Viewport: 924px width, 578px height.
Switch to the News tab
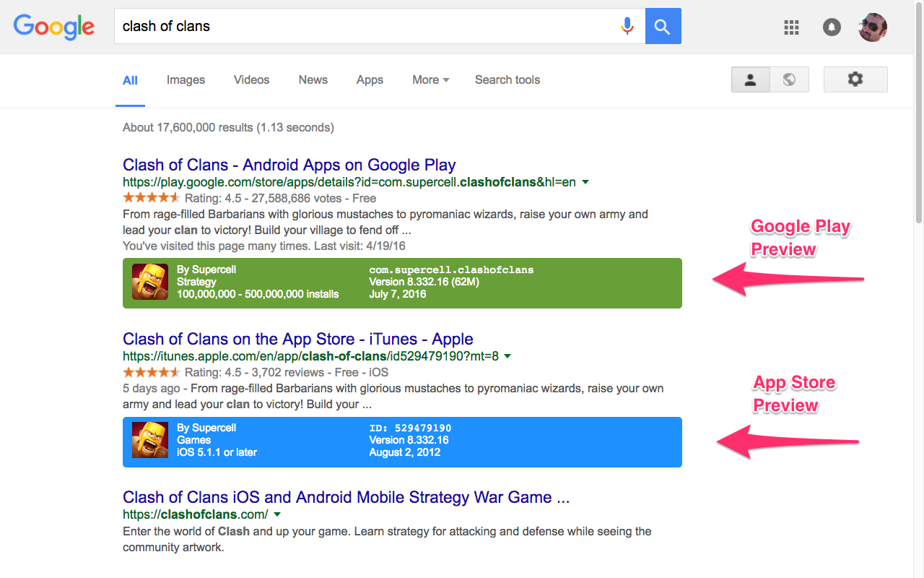[313, 79]
